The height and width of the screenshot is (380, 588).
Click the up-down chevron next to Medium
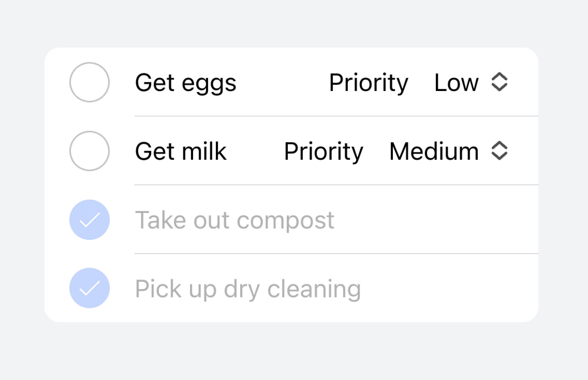pyautogui.click(x=499, y=150)
